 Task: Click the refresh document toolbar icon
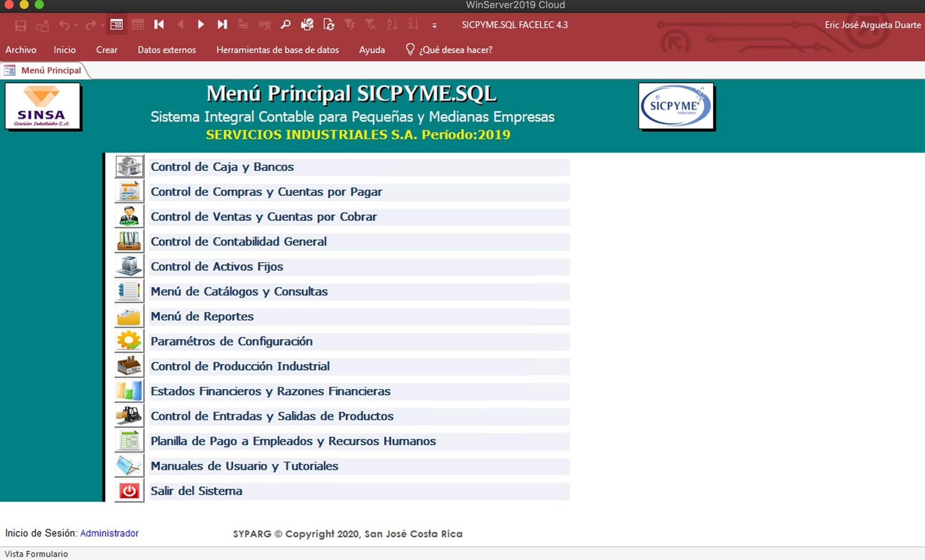click(328, 25)
